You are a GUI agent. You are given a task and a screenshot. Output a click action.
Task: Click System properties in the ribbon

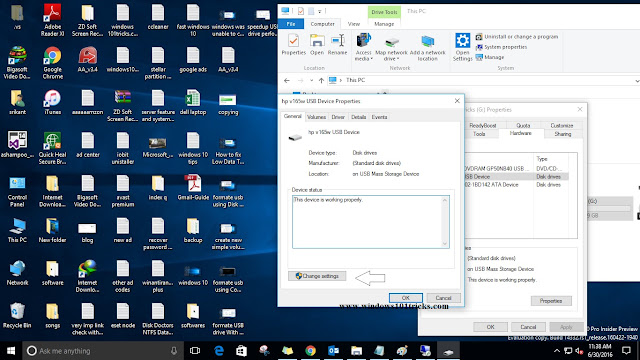(501, 47)
